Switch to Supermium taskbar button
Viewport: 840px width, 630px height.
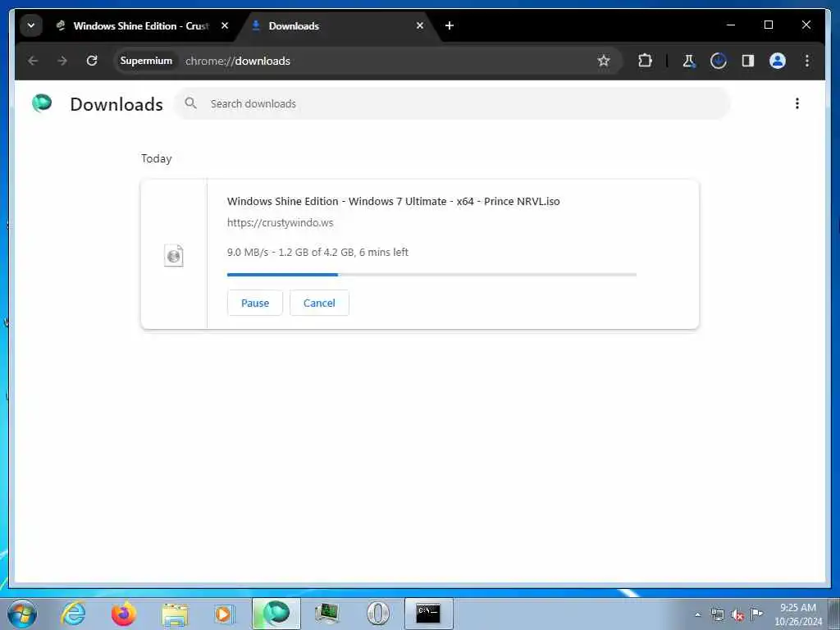click(x=276, y=614)
